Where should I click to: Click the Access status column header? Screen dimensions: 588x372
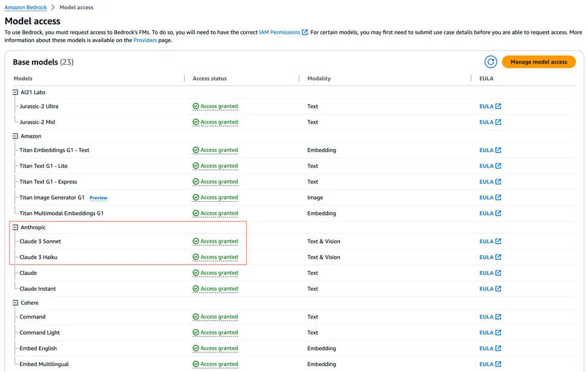coord(210,78)
